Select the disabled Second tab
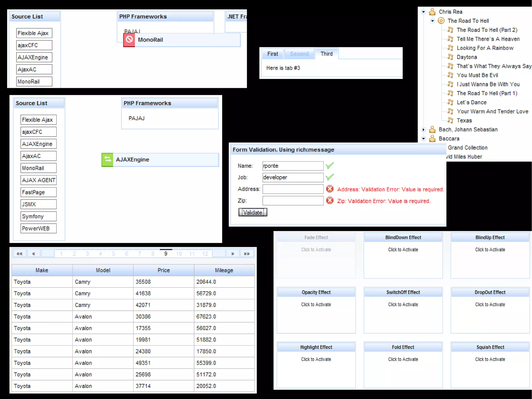This screenshot has height=399, width=532. point(299,54)
